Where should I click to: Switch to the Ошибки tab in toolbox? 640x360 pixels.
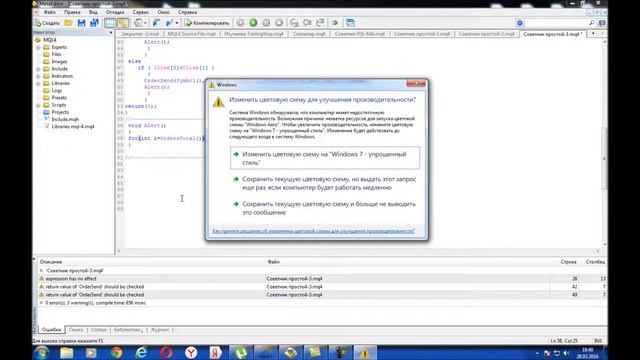click(x=51, y=330)
